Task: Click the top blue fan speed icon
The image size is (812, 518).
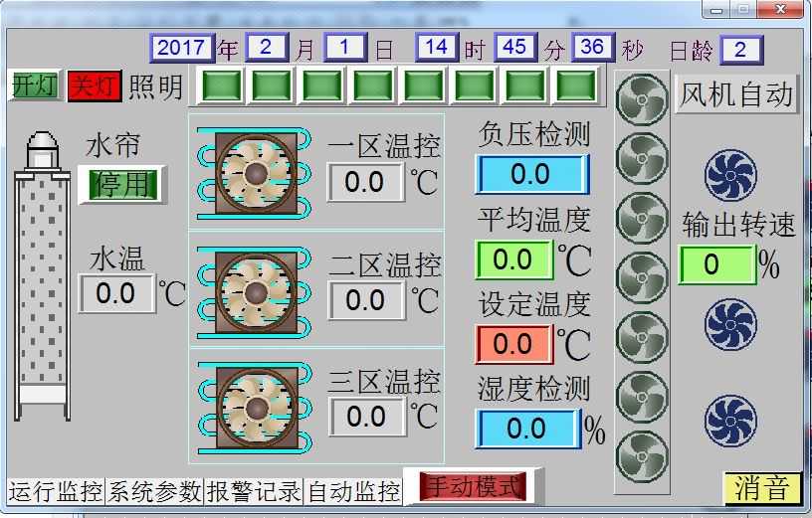Action: (x=731, y=175)
